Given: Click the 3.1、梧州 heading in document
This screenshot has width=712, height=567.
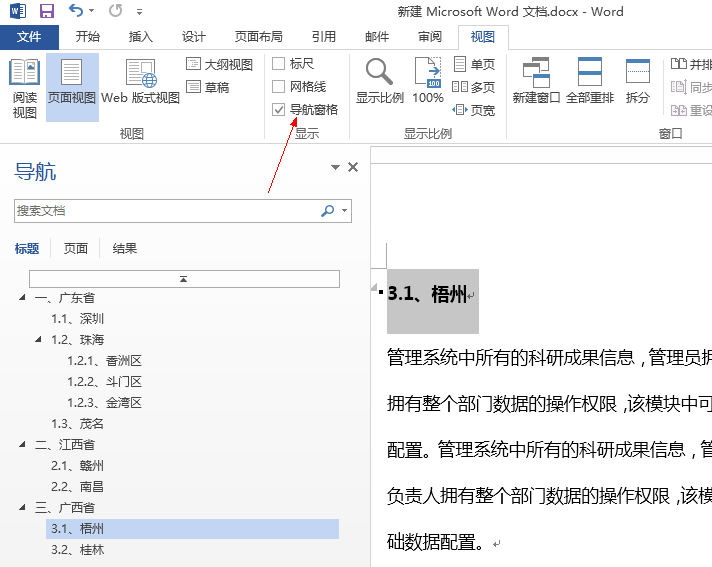Looking at the screenshot, I should [x=427, y=294].
